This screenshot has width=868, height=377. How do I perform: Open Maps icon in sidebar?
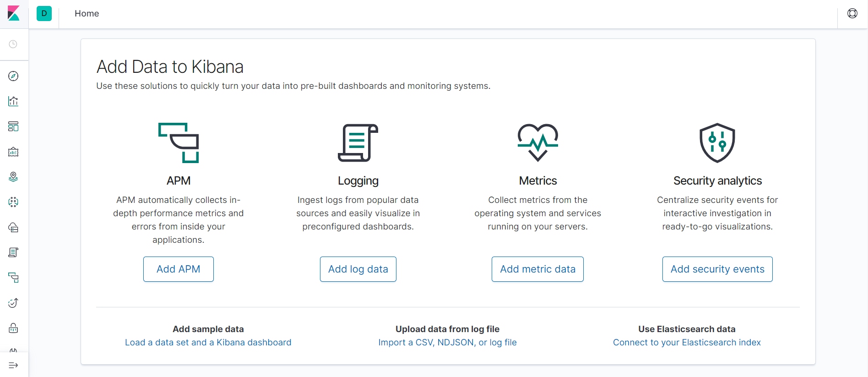tap(13, 177)
